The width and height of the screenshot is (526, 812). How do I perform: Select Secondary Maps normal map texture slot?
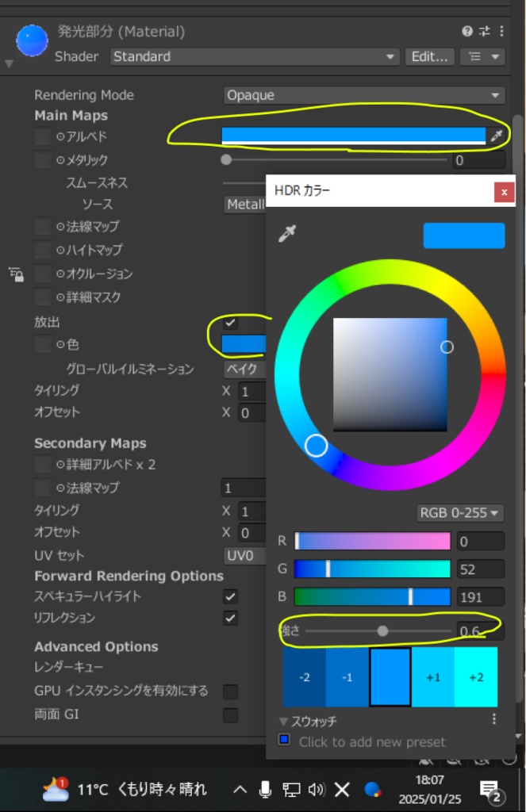43,488
